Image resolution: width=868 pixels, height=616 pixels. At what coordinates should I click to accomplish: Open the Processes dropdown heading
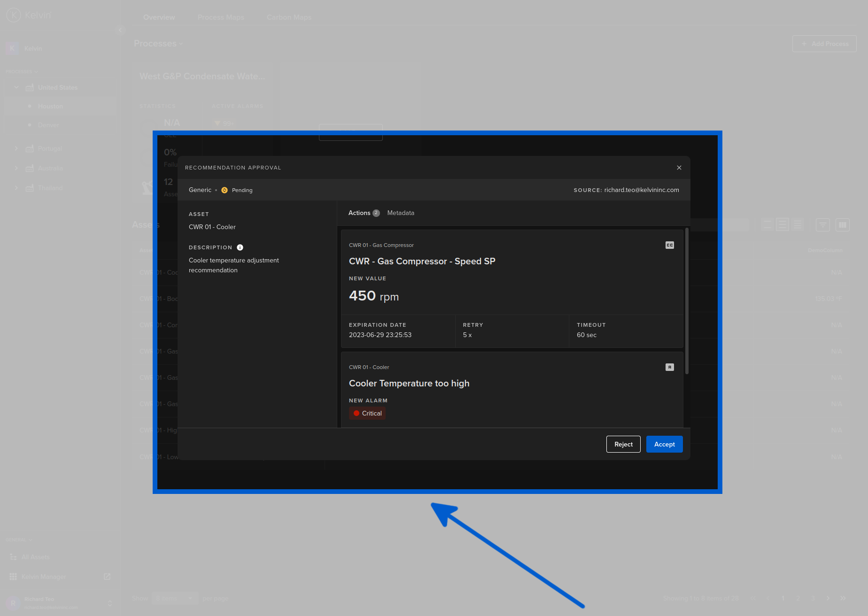point(158,44)
